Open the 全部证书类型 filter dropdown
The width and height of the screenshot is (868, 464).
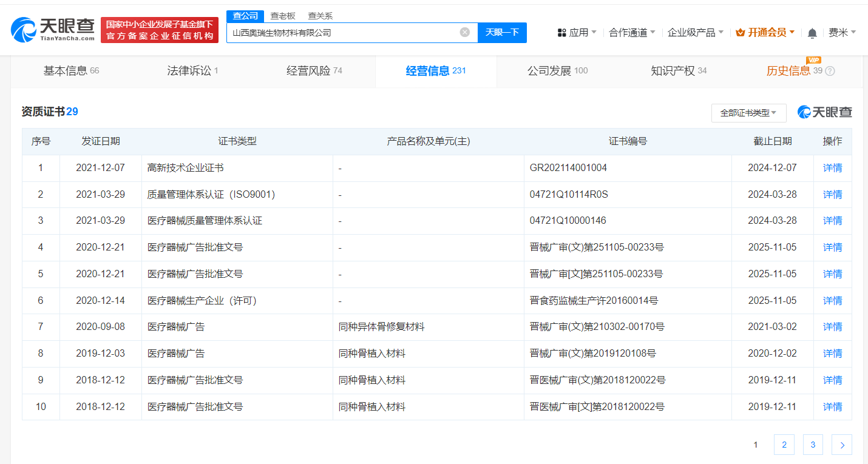pos(748,113)
